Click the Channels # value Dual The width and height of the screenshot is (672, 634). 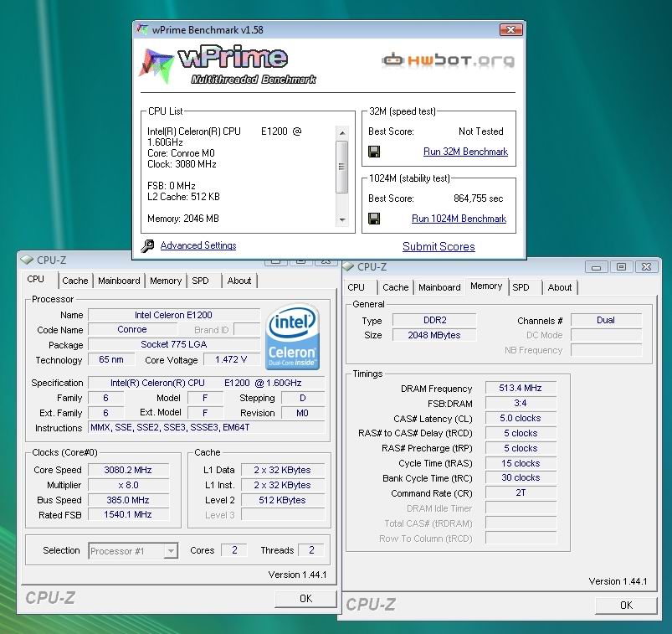(x=606, y=320)
